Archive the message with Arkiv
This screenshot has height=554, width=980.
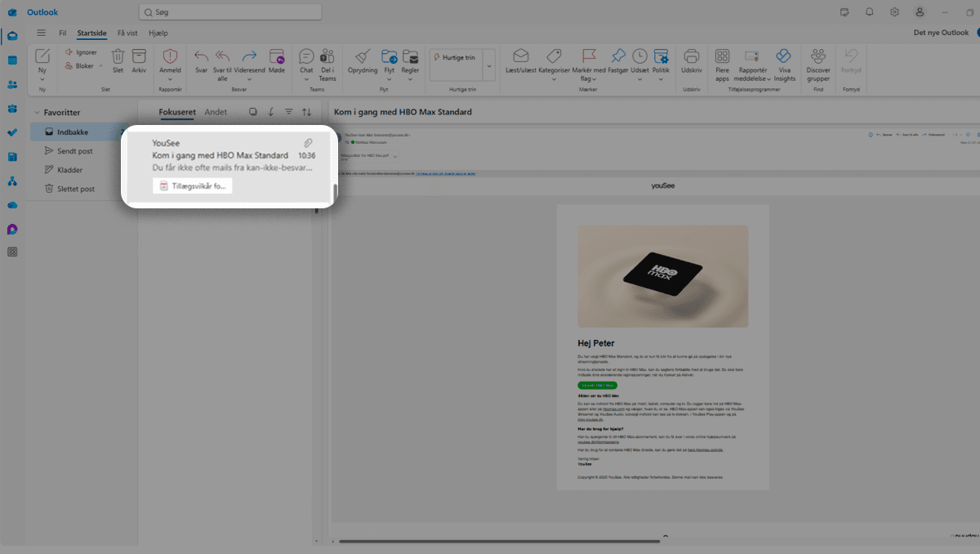139,60
